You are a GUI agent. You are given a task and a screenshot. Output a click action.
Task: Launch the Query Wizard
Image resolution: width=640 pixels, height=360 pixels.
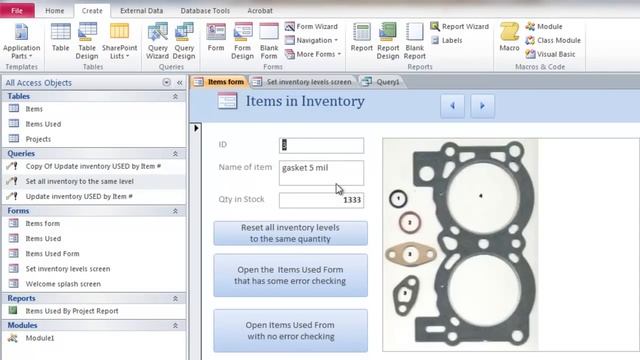click(x=158, y=41)
